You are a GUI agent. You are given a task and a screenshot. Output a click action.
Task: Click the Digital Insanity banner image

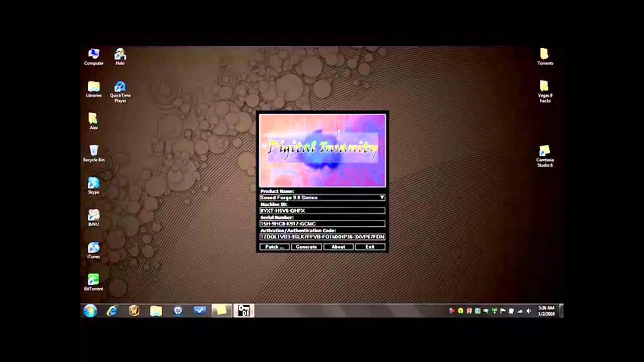[323, 150]
